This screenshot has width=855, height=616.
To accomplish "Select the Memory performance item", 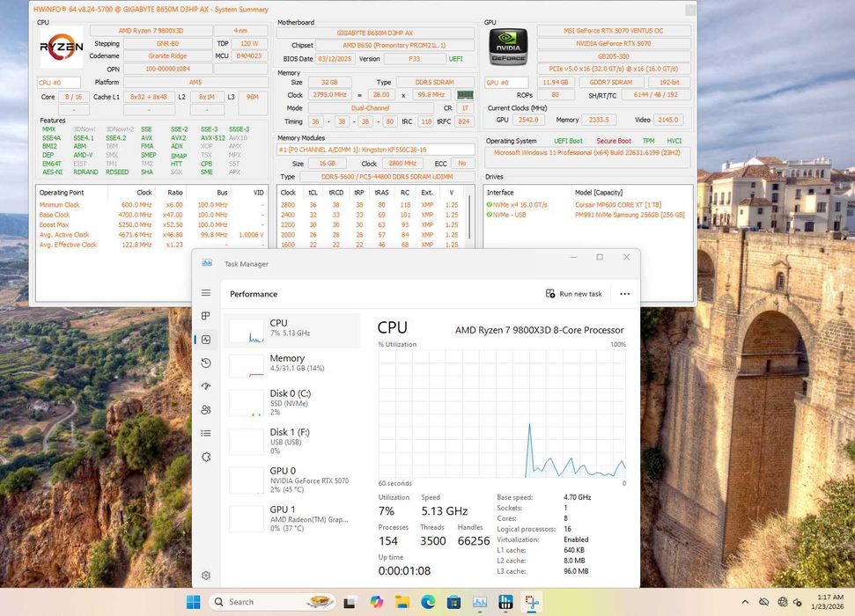I will pyautogui.click(x=291, y=365).
